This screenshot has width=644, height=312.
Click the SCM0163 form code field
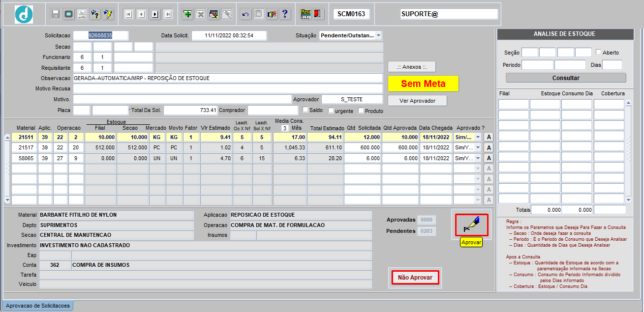point(351,14)
